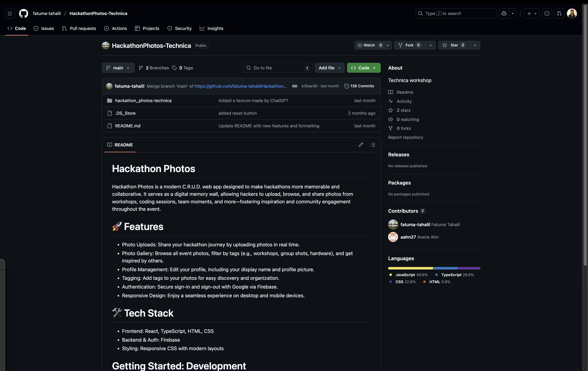Open the green Code clone dropdown
The image size is (588, 371).
click(x=364, y=68)
